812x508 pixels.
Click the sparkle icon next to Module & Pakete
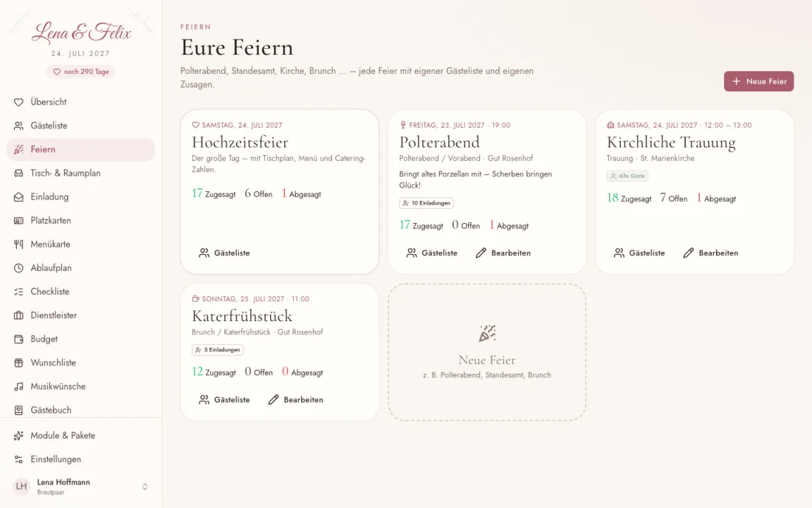point(18,436)
